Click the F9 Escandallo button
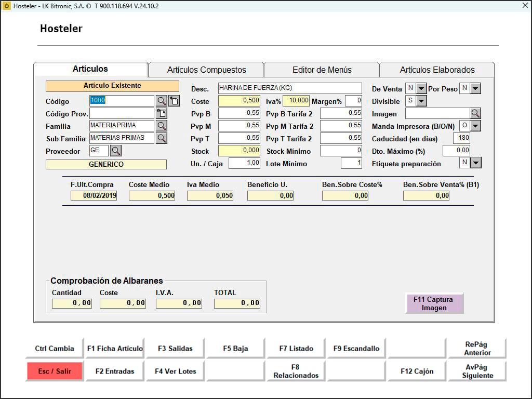This screenshot has width=532, height=399. pos(356,349)
